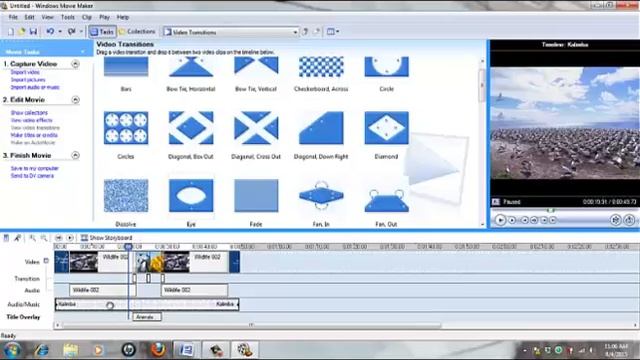640x360 pixels.
Task: Collapse the Capture Video section
Action: coord(76,64)
